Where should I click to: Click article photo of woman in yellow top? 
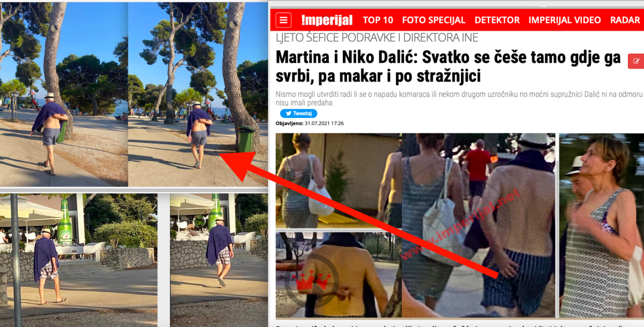[339, 274]
